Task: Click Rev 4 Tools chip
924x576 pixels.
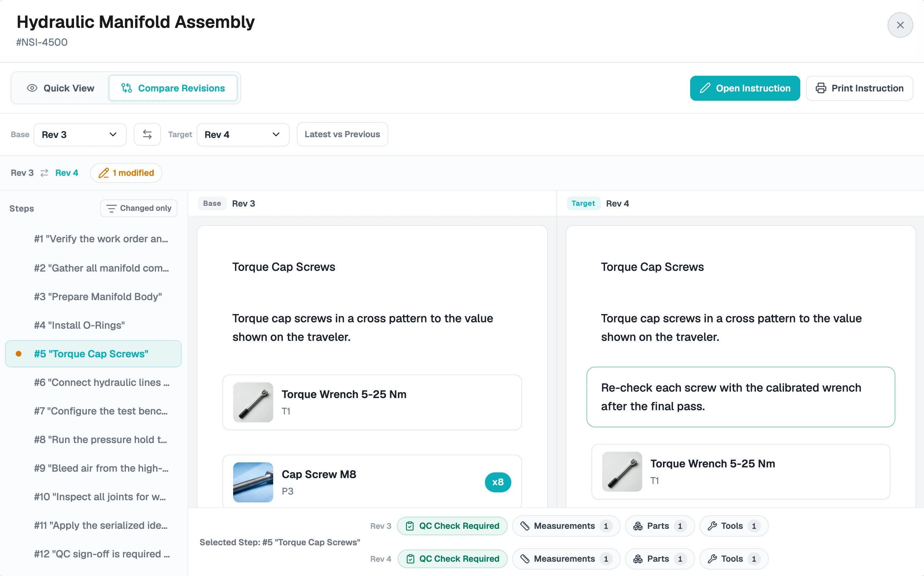Action: click(x=734, y=559)
